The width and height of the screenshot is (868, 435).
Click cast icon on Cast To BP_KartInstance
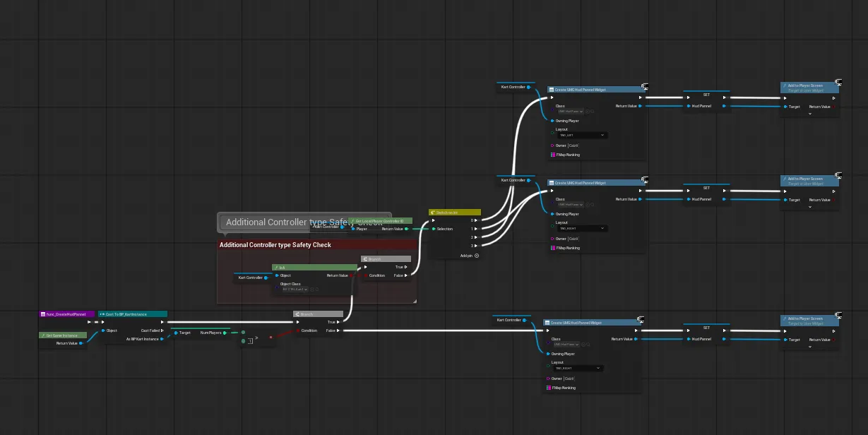click(102, 314)
